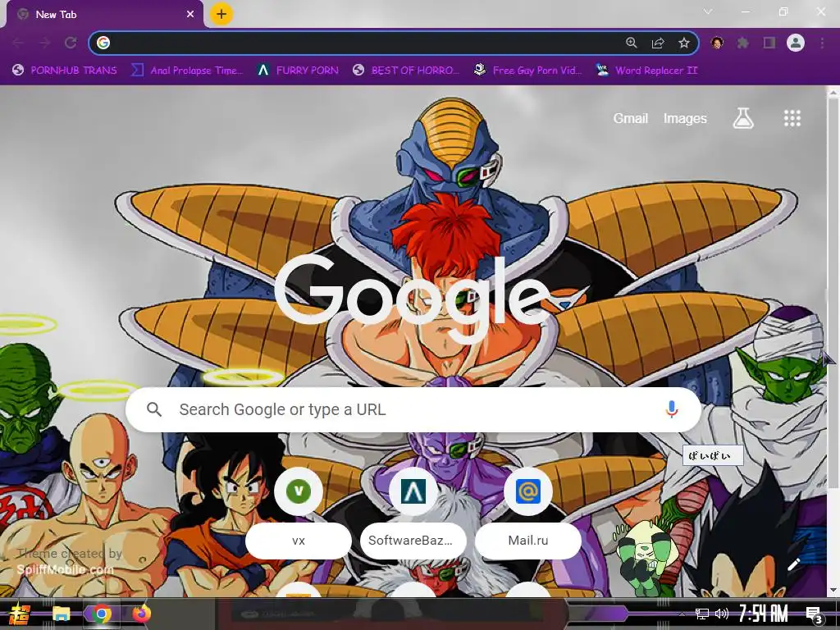Click the magnifier icon in the search box
The image size is (840, 630).
(x=154, y=410)
